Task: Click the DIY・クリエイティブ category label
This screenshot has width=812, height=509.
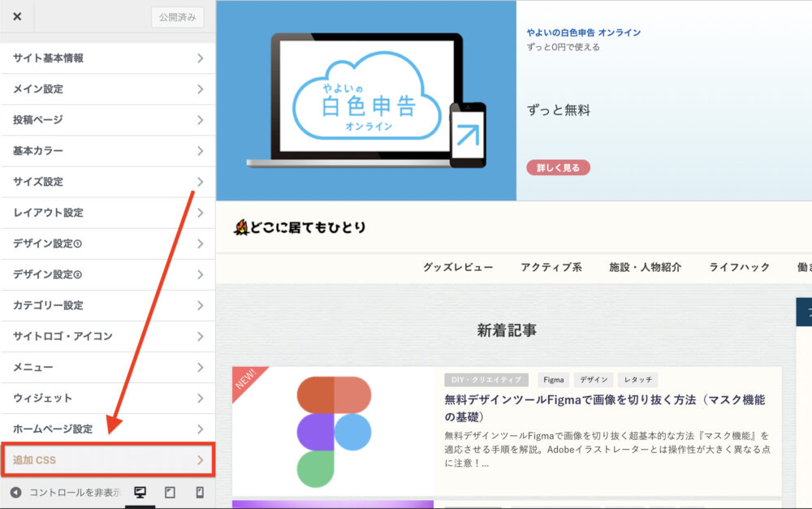Action: [486, 380]
